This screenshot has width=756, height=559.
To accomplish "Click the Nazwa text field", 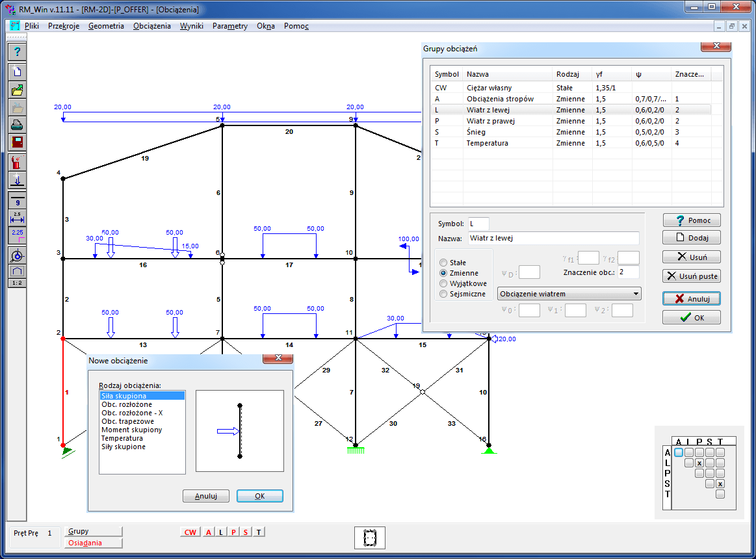I will tap(553, 239).
